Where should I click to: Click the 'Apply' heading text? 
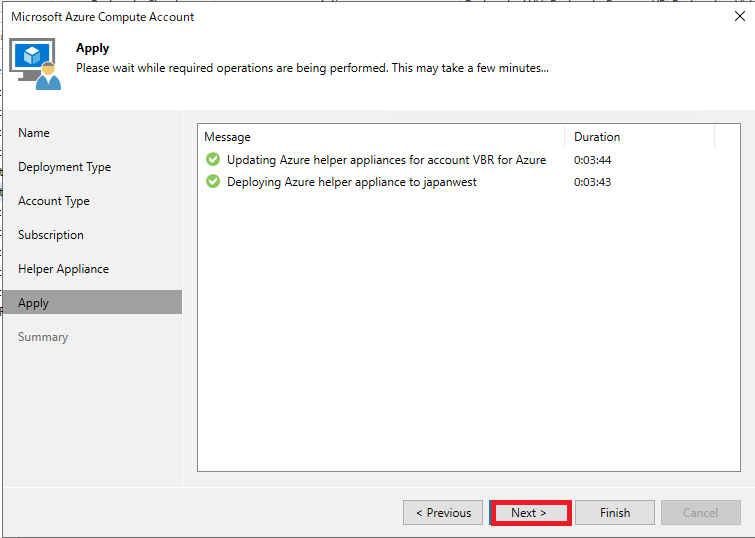pos(92,48)
